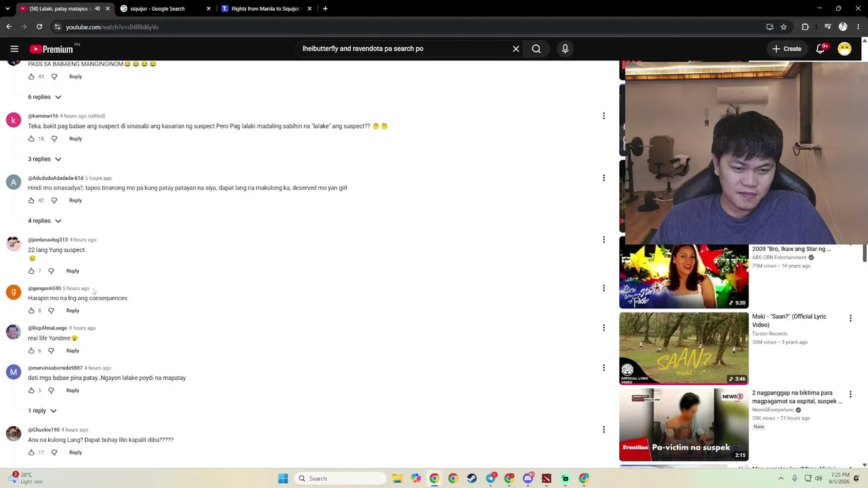Open the YouTube guide hamburger menu

point(14,49)
